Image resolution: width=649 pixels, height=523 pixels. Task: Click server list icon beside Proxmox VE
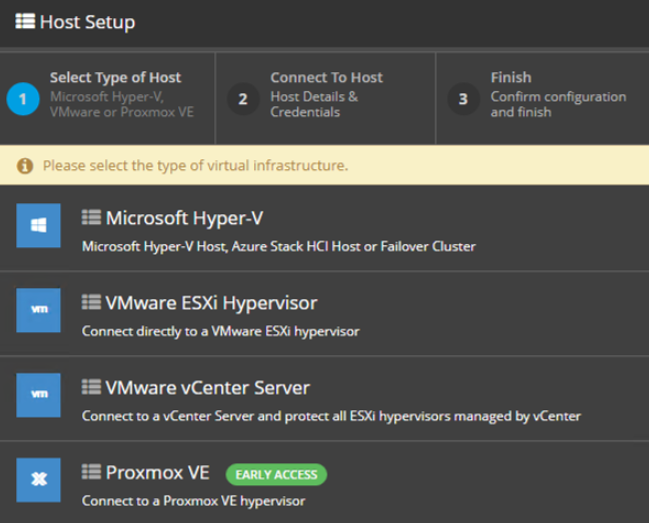tap(91, 472)
